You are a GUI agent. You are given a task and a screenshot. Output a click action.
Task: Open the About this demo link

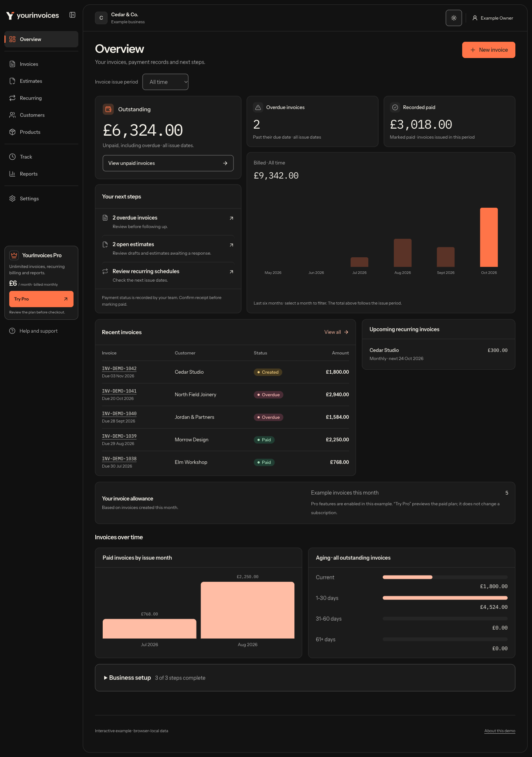500,731
